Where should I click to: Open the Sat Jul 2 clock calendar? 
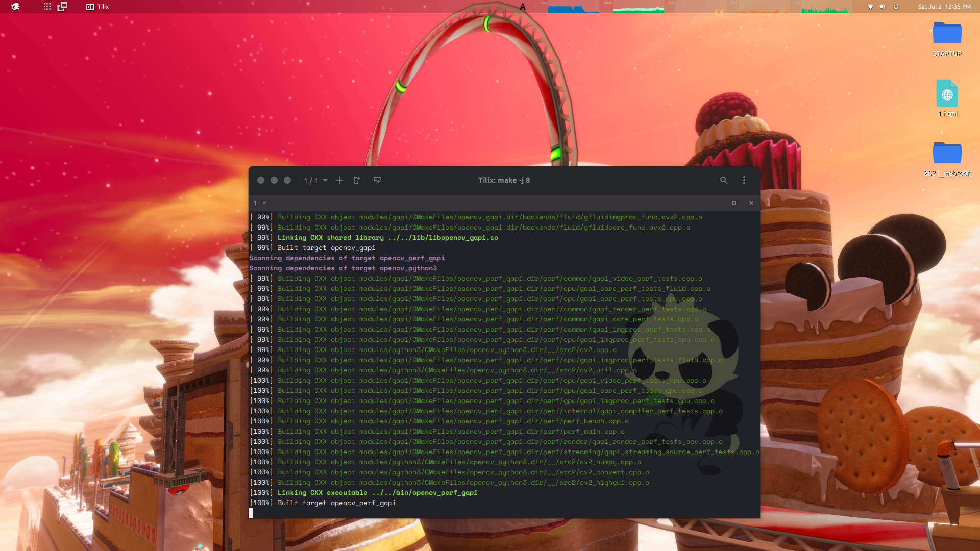tap(944, 7)
